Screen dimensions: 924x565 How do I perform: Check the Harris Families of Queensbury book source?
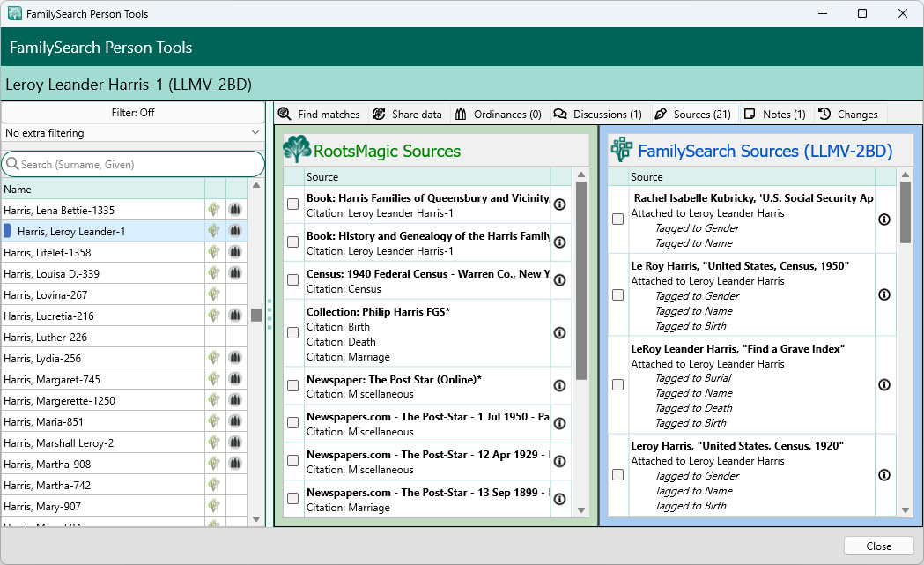tap(293, 204)
